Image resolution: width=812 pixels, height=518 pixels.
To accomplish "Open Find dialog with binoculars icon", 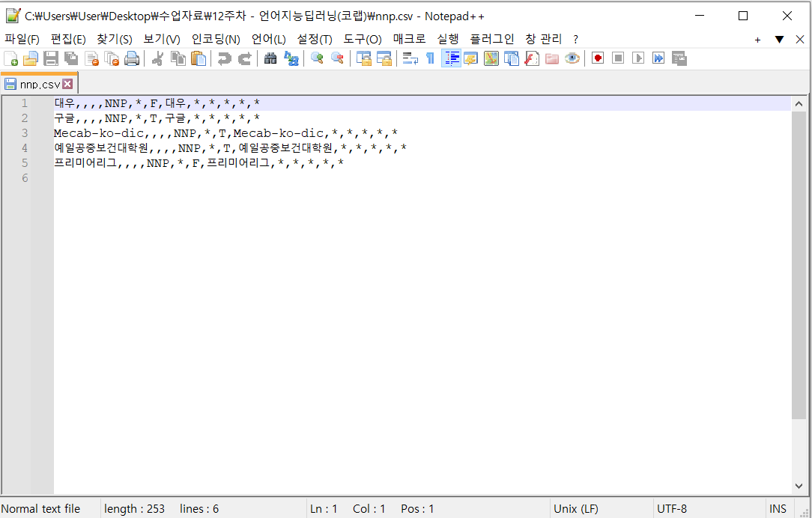I will click(270, 58).
